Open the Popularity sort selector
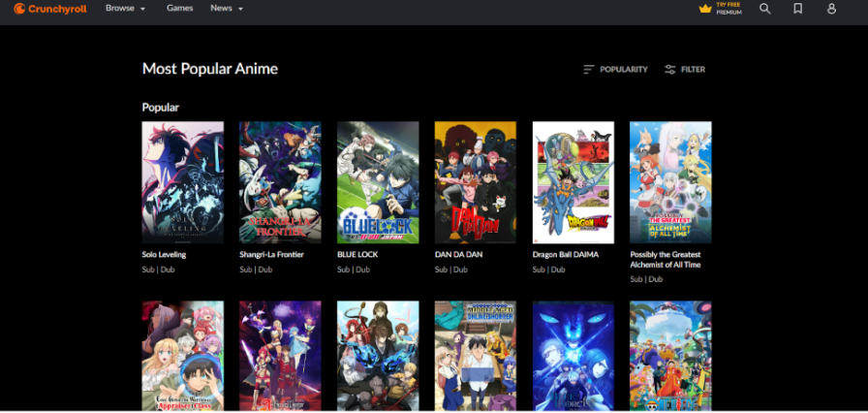Viewport: 868px width, 413px height. (x=615, y=70)
